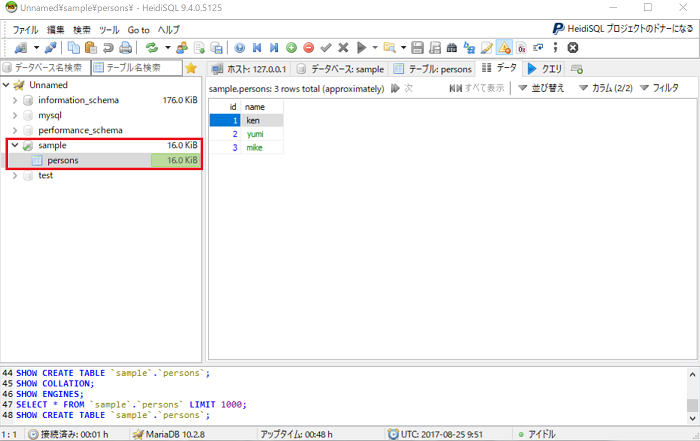700x441 pixels.
Task: Expand the test database node
Action: coord(15,175)
